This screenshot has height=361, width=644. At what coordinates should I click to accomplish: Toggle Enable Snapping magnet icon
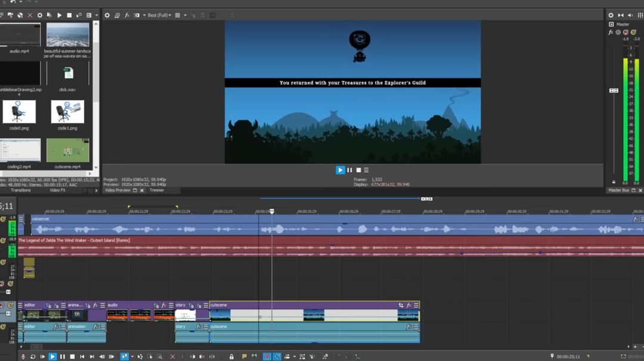click(x=267, y=357)
